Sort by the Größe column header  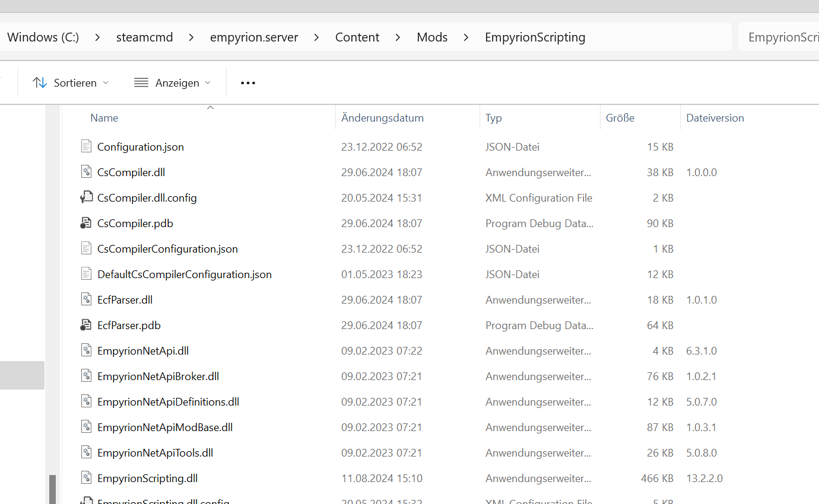(620, 118)
